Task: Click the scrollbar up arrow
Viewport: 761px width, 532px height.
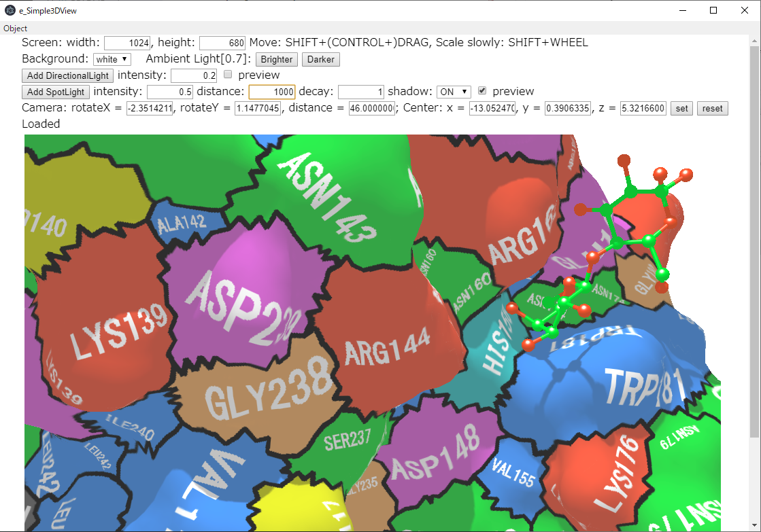Action: 754,40
